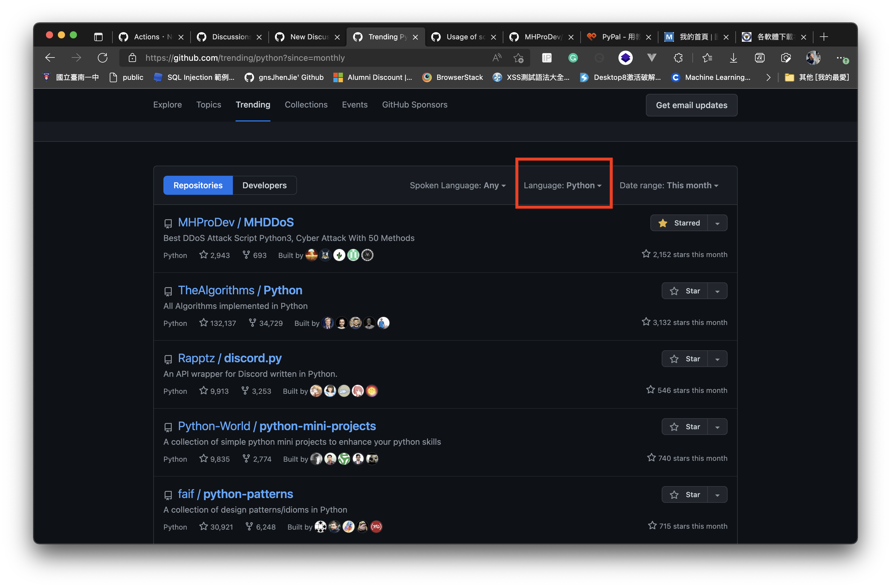Open the faif / python-patterns repository link
Image resolution: width=891 pixels, height=588 pixels.
[x=235, y=494]
